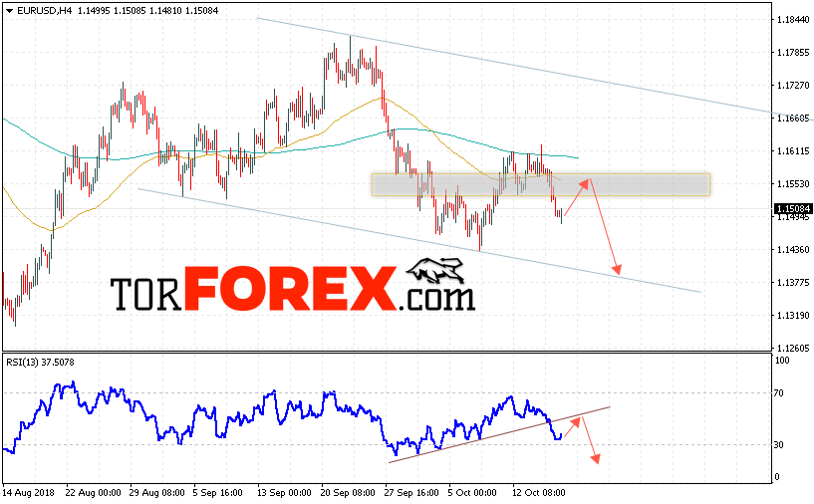The image size is (814, 504).
Task: Click price level 1.17270 on scale
Action: click(793, 85)
